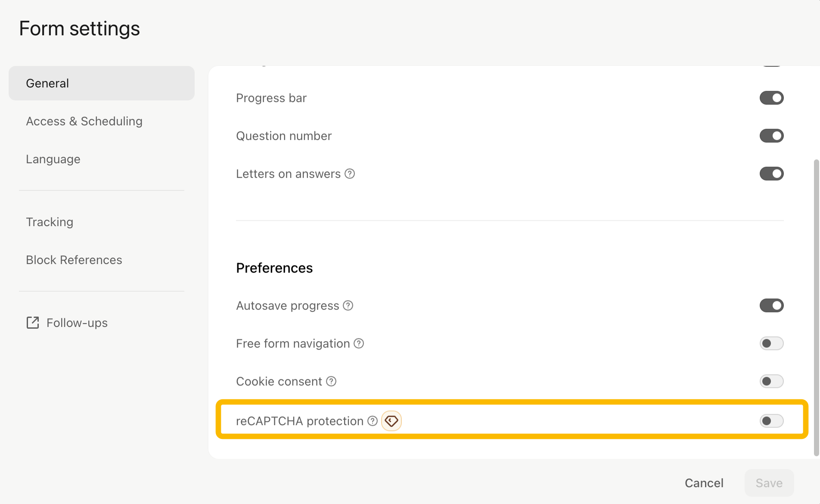Click the premium diamond badge on reCAPTCHA protection
Viewport: 820px width, 504px height.
pyautogui.click(x=391, y=421)
